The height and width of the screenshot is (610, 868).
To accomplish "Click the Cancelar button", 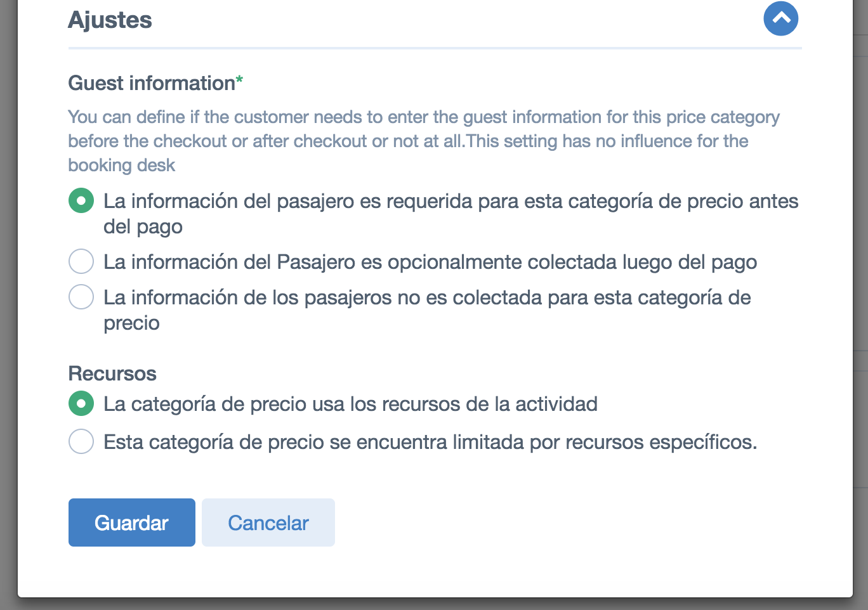I will [268, 522].
